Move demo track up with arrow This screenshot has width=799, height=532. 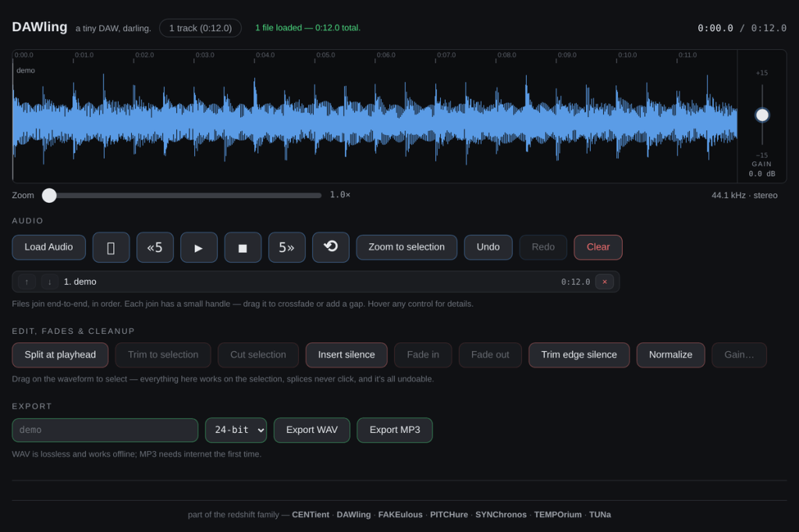pyautogui.click(x=27, y=282)
